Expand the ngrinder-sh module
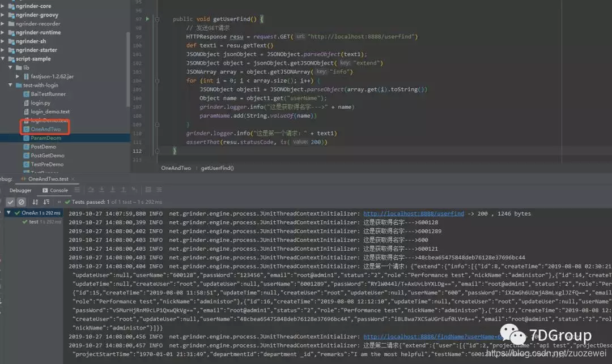The height and width of the screenshot is (364, 612). tap(3, 41)
